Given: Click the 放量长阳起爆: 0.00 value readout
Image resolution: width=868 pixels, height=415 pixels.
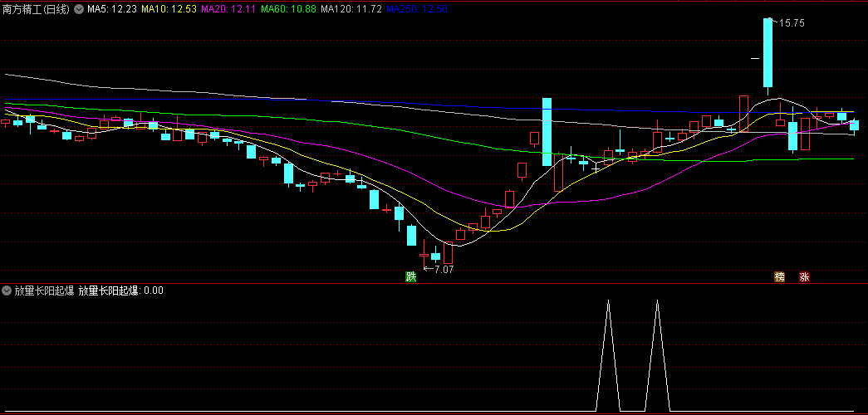Looking at the screenshot, I should 120,290.
